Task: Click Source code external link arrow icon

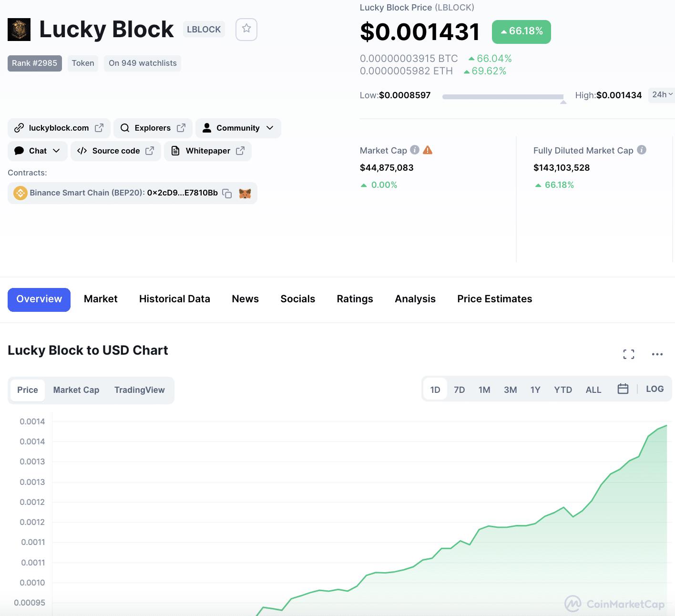Action: pos(150,151)
